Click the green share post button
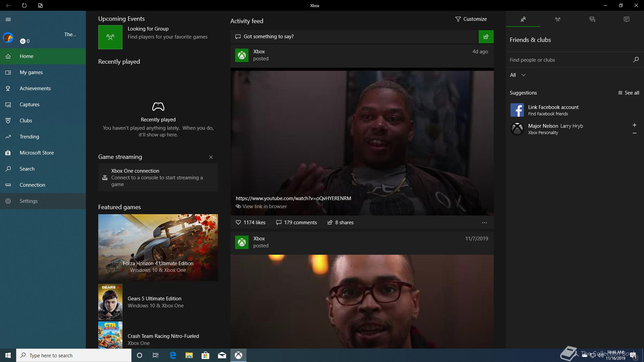The height and width of the screenshot is (362, 644). [486, 37]
